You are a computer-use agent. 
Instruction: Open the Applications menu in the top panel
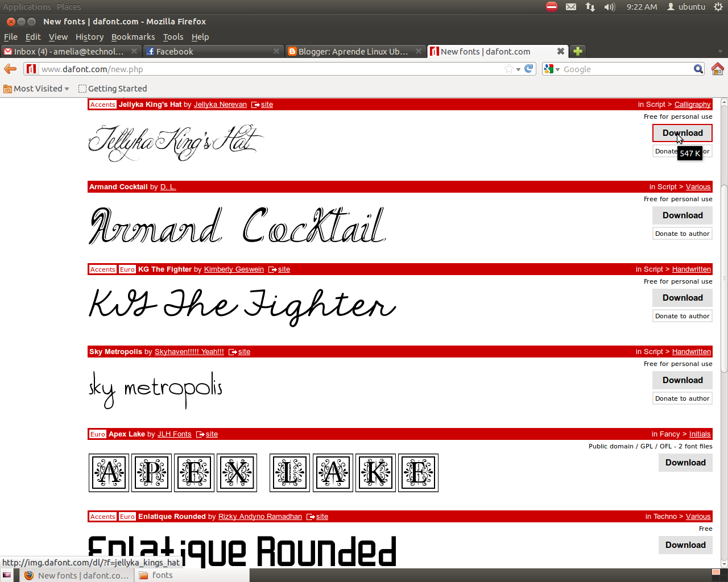27,7
